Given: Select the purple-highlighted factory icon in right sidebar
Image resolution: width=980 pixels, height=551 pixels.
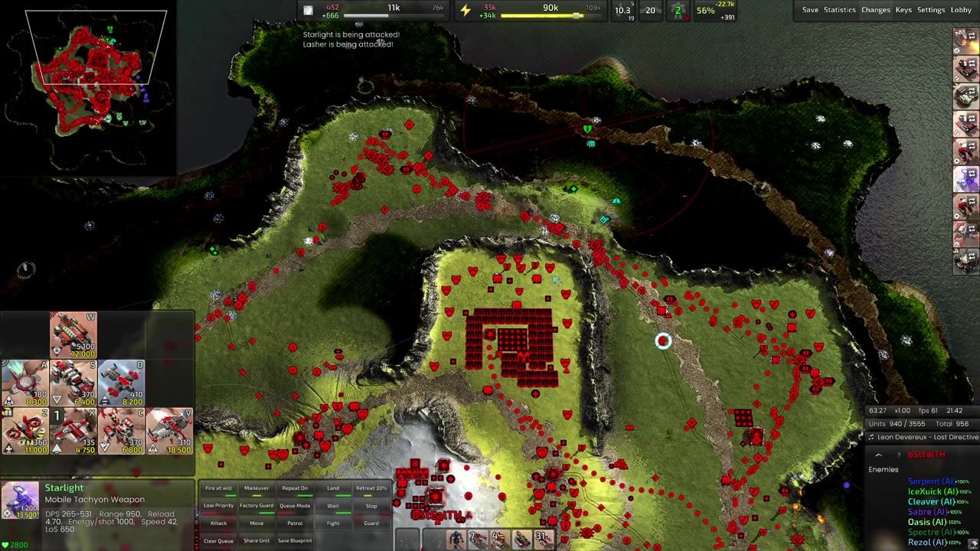Looking at the screenshot, I should (x=965, y=178).
